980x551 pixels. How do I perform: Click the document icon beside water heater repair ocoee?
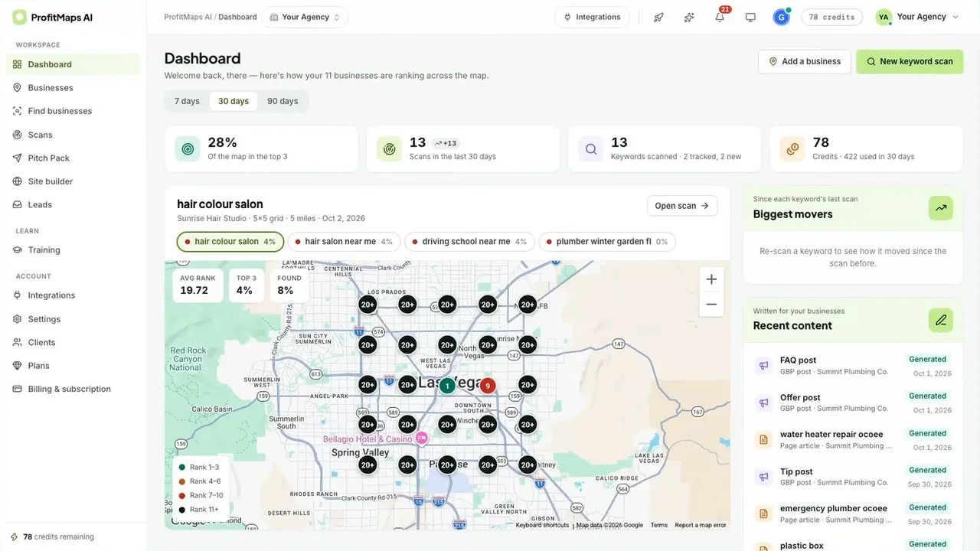click(x=763, y=439)
